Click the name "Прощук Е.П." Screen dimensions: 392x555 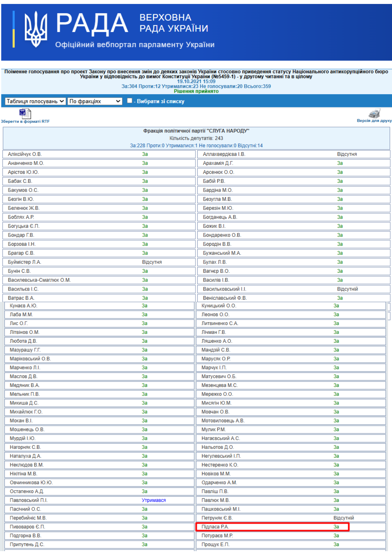[x=215, y=545]
